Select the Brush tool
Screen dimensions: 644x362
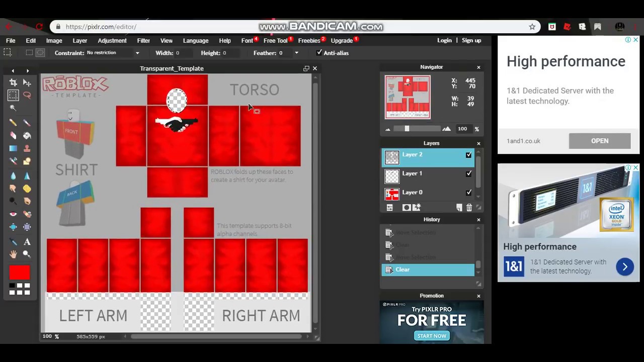[27, 123]
